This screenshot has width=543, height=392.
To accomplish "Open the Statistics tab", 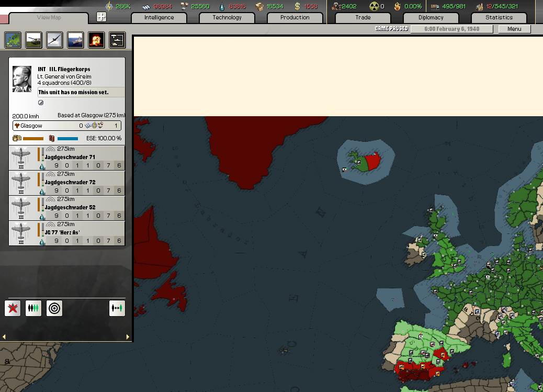I will [499, 18].
